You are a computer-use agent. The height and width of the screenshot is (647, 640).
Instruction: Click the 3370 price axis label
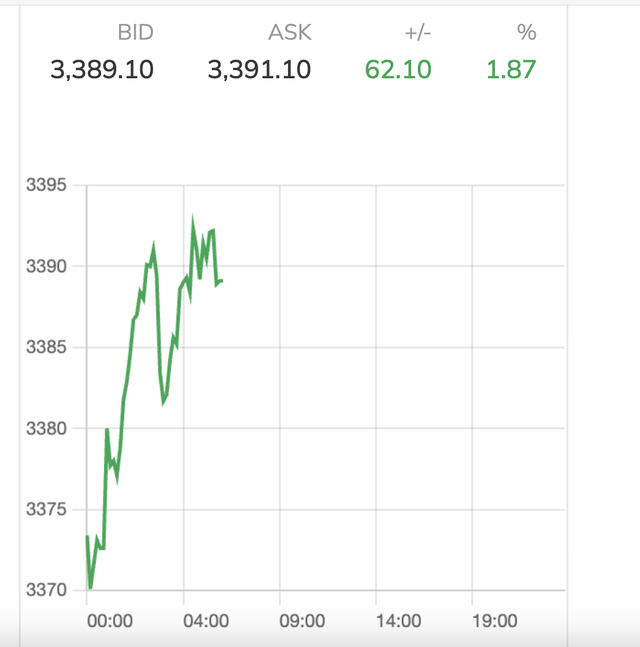(45, 591)
